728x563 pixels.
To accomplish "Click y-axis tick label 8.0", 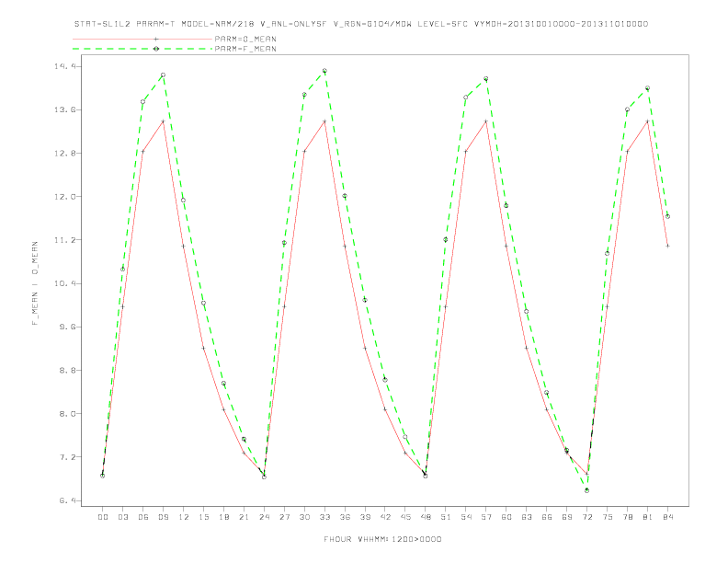I will (66, 414).
